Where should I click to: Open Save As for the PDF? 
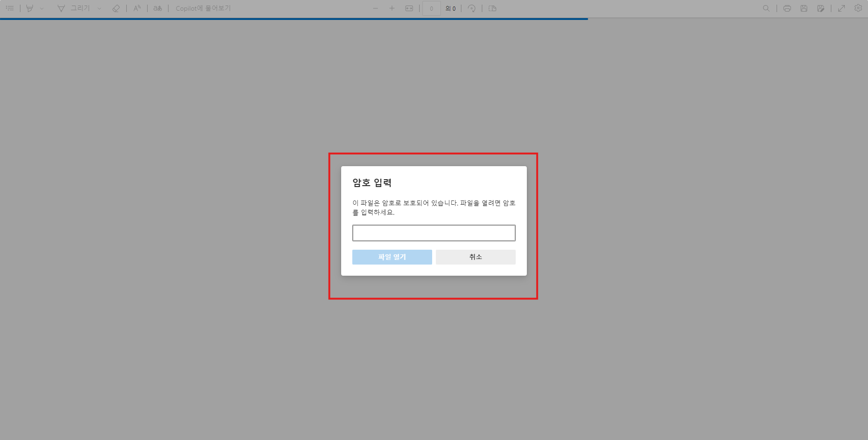(821, 8)
